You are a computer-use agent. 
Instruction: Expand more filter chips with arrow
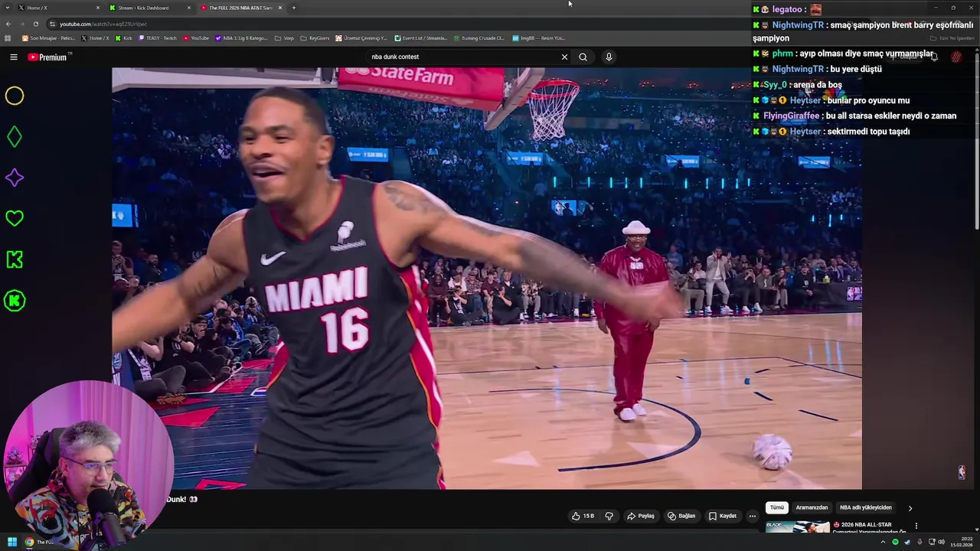[910, 507]
